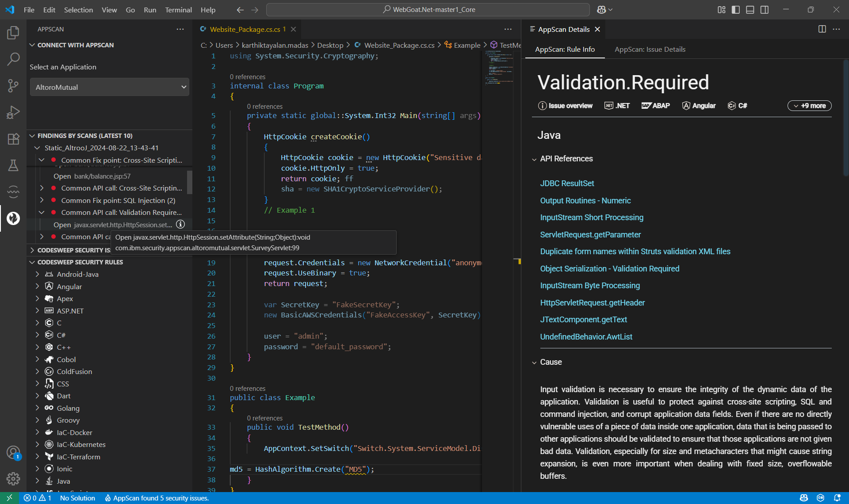The image size is (849, 504).
Task: Expand the +9 more languages dropdown
Action: (x=809, y=106)
